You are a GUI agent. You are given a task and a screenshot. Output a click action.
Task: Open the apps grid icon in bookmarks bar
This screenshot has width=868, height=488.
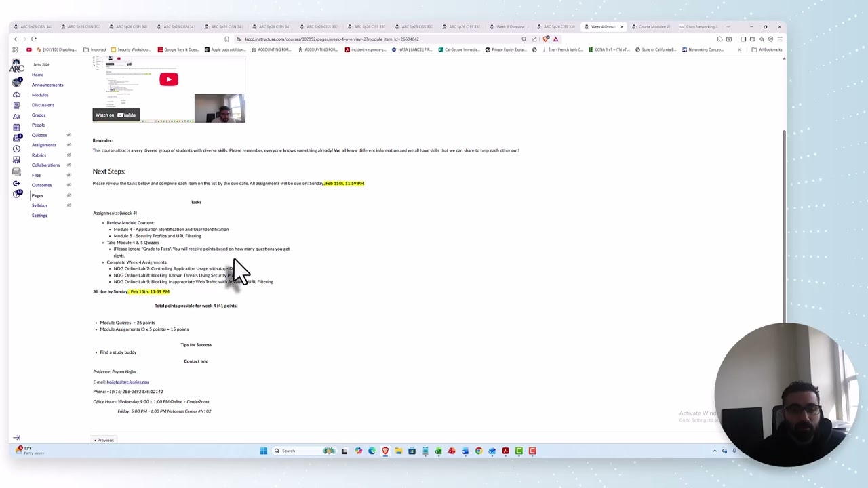point(15,49)
